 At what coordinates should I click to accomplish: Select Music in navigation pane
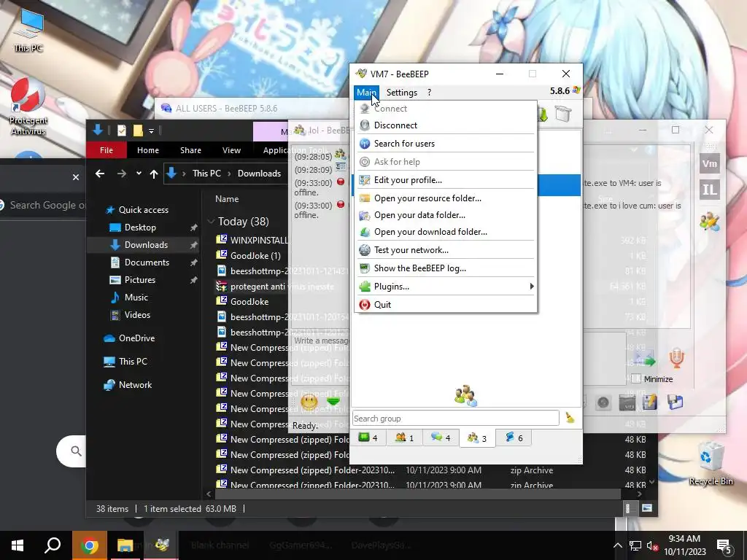136,297
